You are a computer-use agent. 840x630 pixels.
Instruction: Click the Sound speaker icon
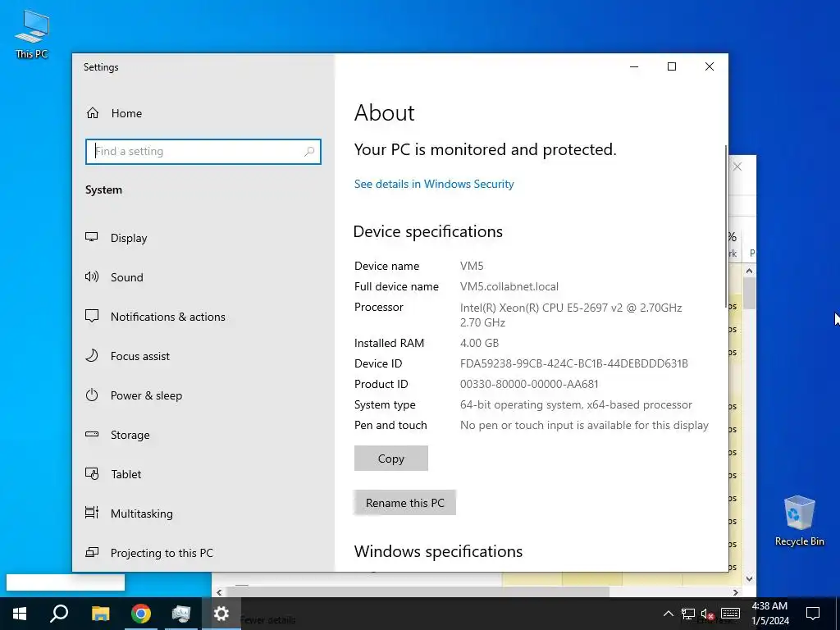click(x=92, y=277)
